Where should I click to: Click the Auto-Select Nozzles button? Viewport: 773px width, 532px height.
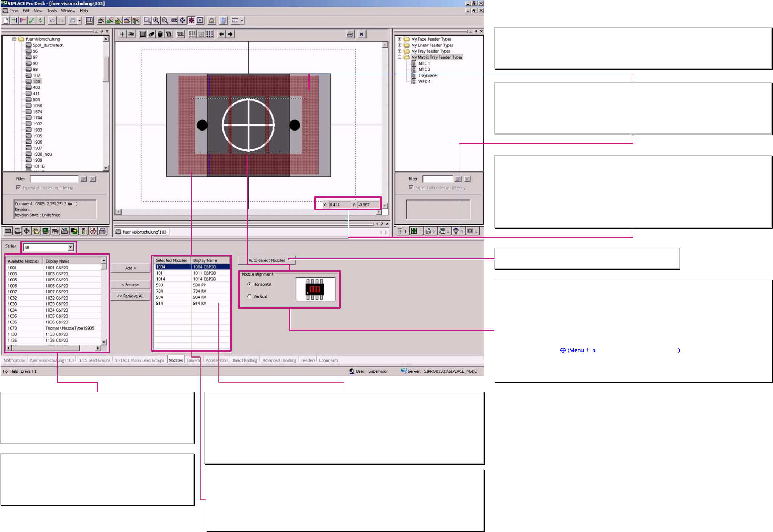tap(266, 260)
